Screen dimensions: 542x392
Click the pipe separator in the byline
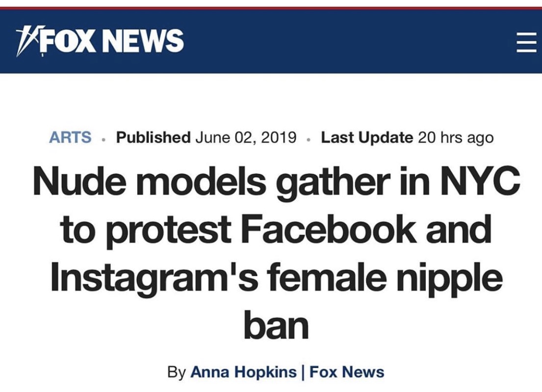point(304,372)
